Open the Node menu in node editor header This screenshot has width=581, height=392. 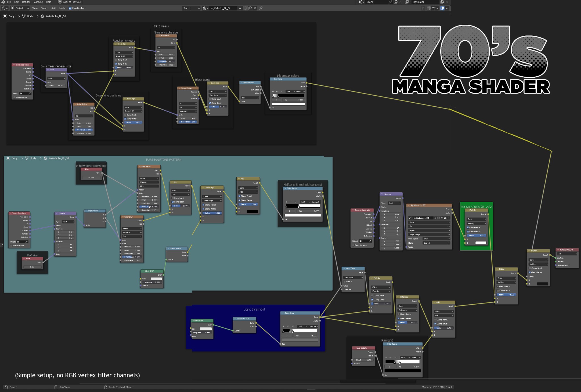(62, 8)
